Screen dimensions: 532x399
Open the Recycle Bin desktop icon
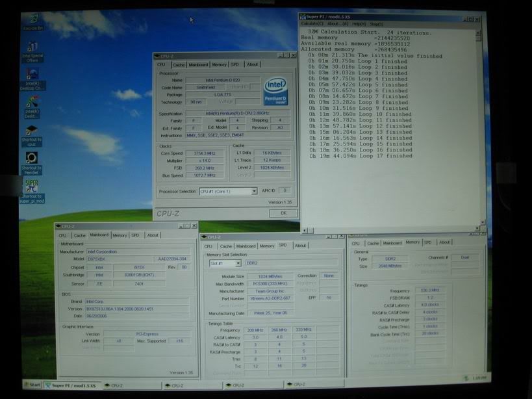32,20
